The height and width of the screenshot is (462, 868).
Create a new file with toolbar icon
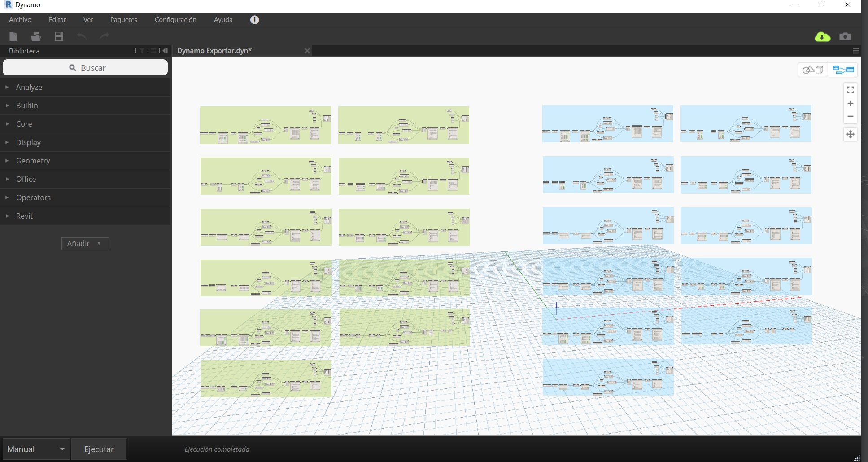pyautogui.click(x=13, y=36)
